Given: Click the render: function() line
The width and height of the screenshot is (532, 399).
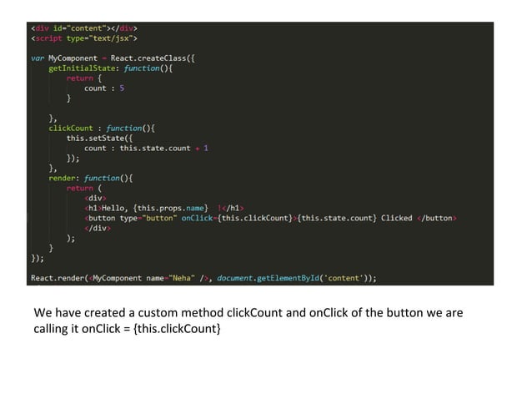Looking at the screenshot, I should pos(91,178).
